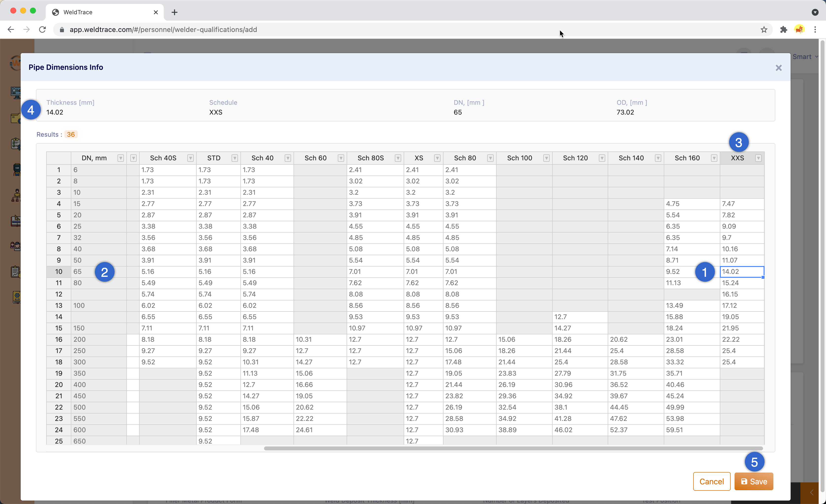Click the results count 36 badge

[x=71, y=134]
